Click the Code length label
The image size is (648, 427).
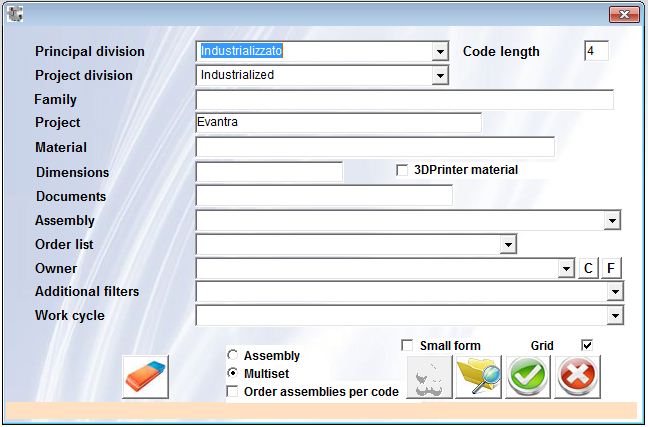click(x=501, y=51)
